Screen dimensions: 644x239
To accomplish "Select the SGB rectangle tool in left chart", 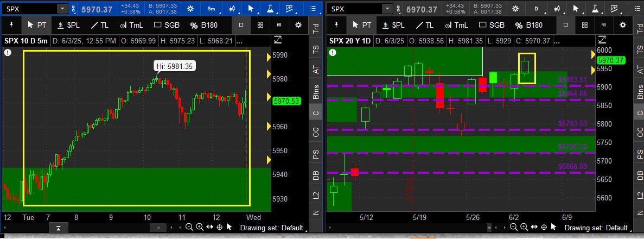I will tap(166, 25).
